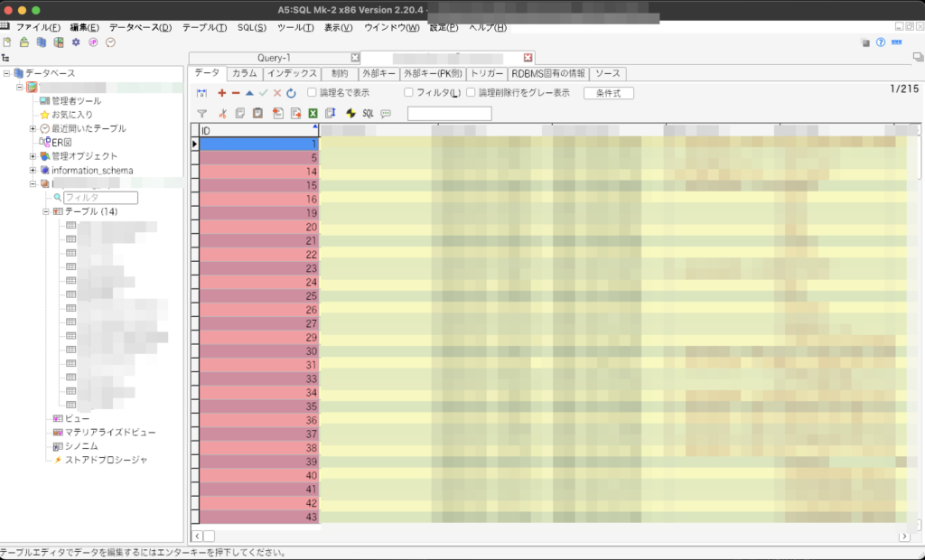Click the blue circular refresh icon
925x560 pixels.
[x=291, y=93]
